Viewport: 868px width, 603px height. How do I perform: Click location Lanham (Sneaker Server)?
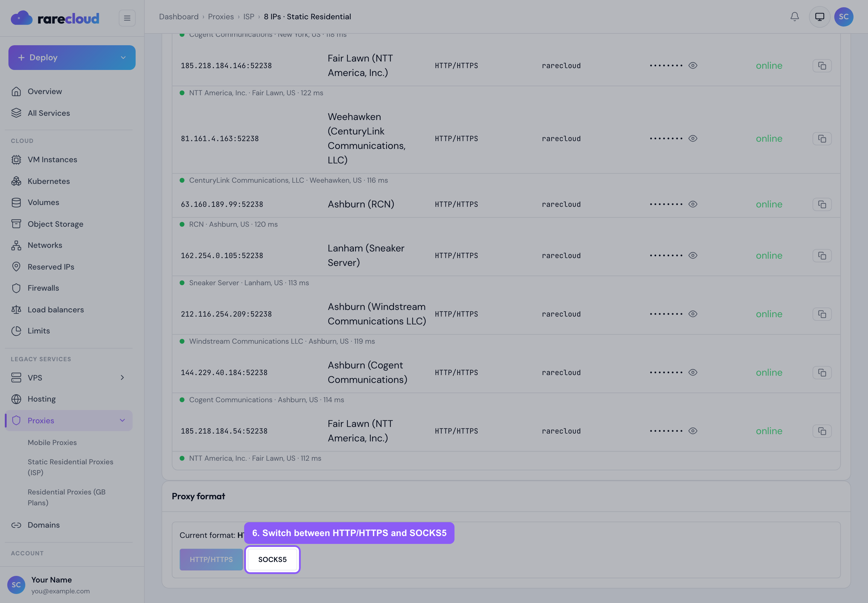(366, 255)
